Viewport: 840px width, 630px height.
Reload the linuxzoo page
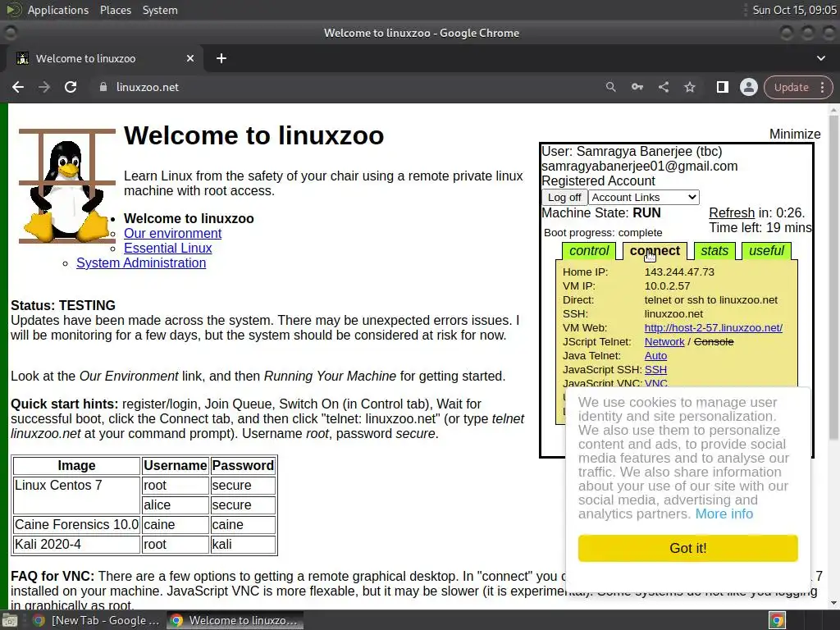pos(71,87)
